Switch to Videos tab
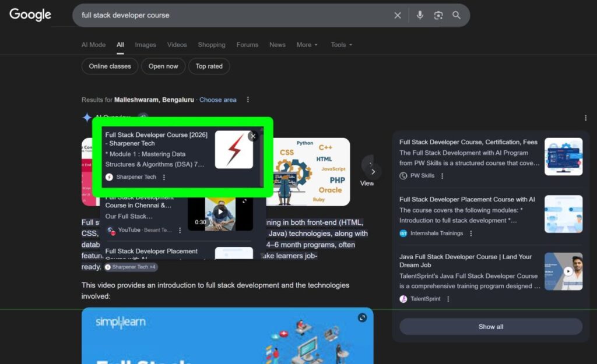Image resolution: width=597 pixels, height=364 pixels. point(177,44)
